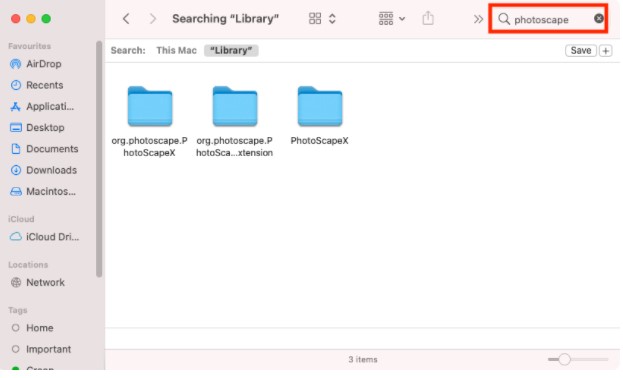Open AirDrop in the sidebar

pyautogui.click(x=44, y=64)
